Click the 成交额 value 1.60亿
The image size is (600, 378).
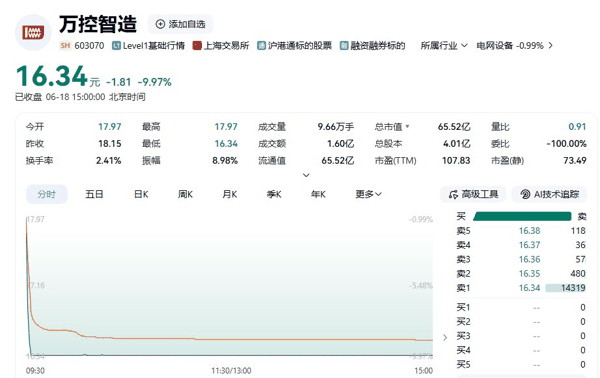pos(341,143)
